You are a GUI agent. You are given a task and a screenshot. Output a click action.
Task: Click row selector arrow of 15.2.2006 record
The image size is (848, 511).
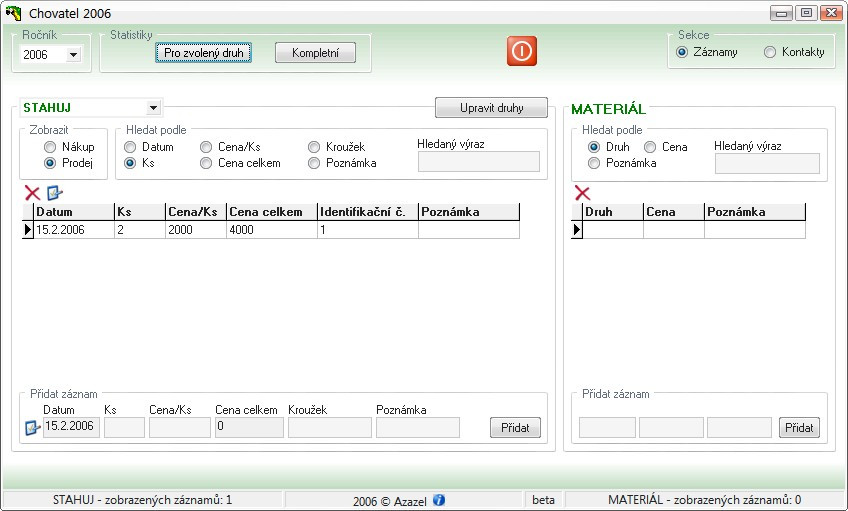point(28,230)
